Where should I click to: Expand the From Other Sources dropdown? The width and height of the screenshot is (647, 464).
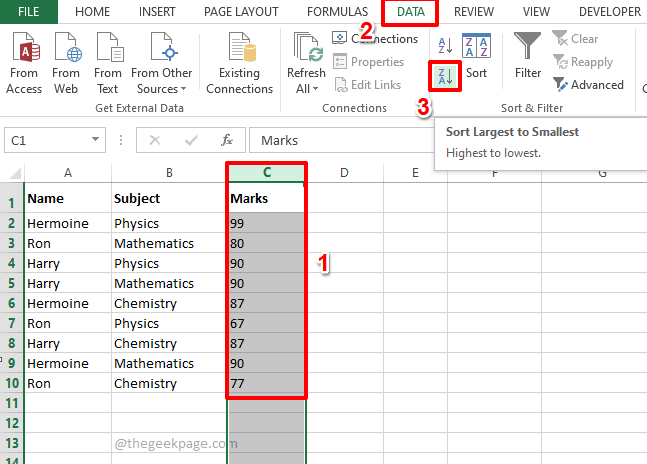click(161, 88)
